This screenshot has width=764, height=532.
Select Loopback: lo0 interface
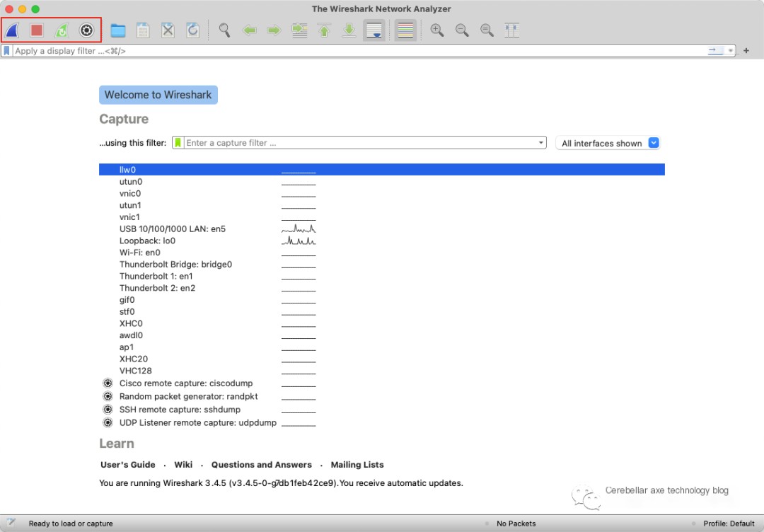[x=381, y=241]
